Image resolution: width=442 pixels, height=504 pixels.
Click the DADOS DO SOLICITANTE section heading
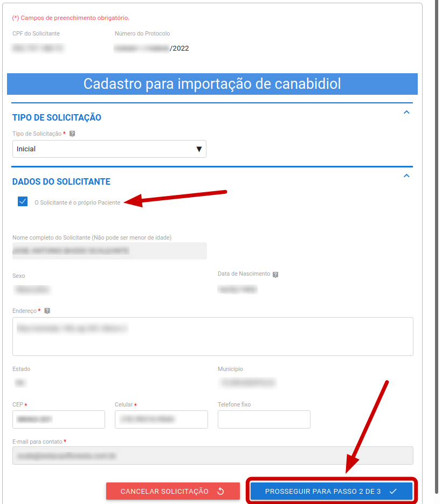pyautogui.click(x=61, y=181)
